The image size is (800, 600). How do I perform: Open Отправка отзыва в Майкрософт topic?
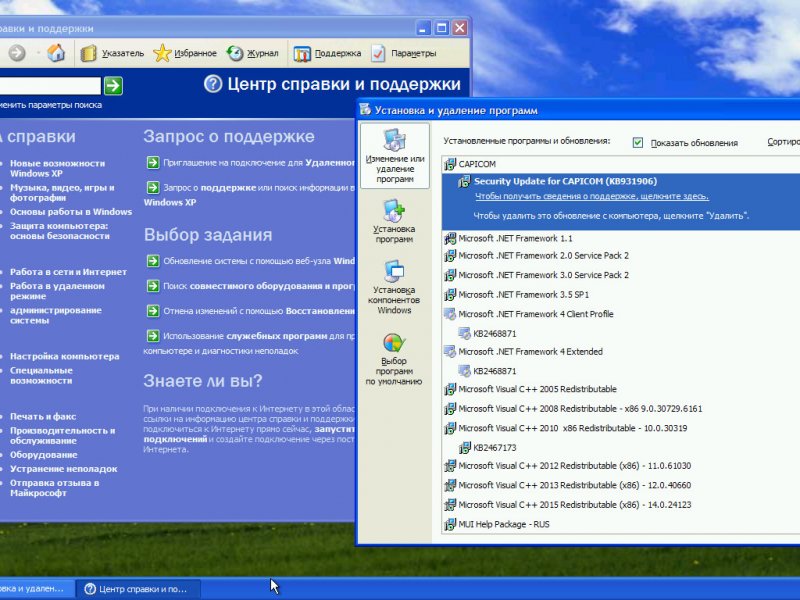pos(55,488)
